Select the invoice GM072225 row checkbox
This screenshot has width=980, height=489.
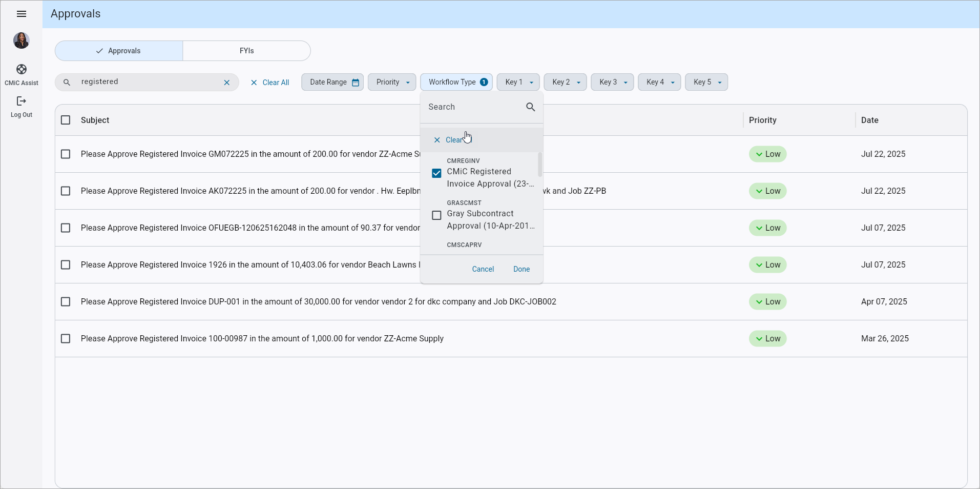[66, 154]
